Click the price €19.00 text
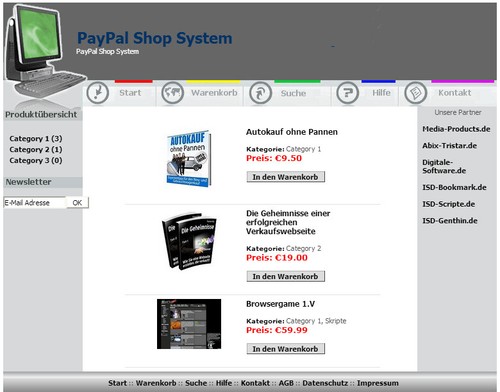Viewport: 500px width, 392px height. [x=277, y=258]
